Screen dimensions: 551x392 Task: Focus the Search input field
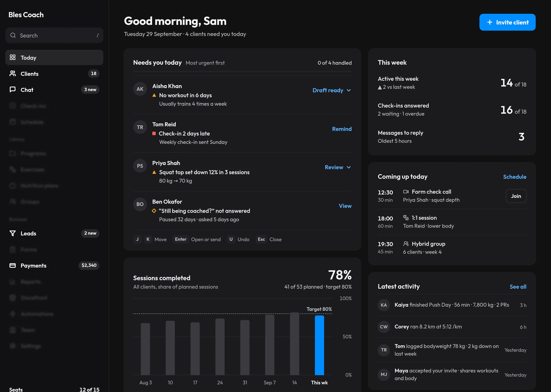(54, 35)
